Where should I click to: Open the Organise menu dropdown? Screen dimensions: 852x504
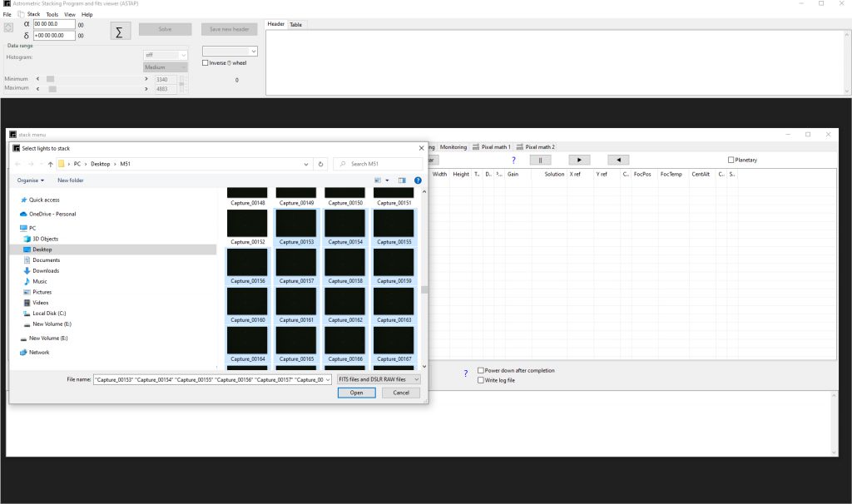click(x=31, y=180)
